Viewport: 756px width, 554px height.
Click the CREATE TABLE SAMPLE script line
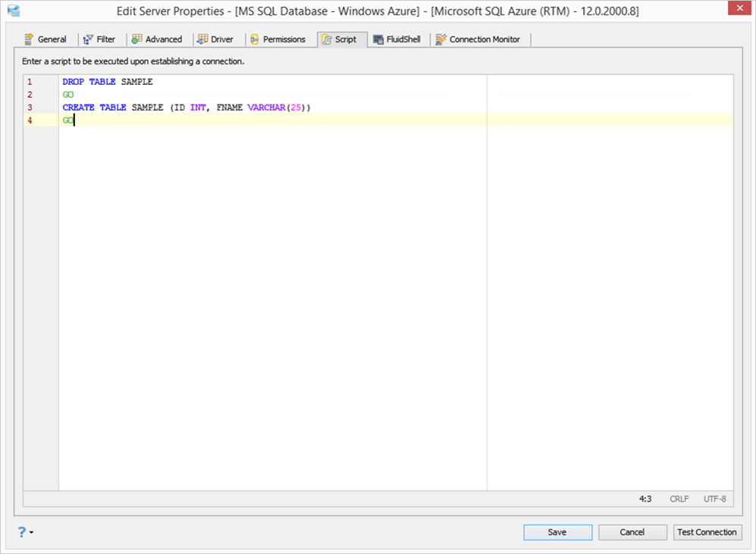(x=187, y=108)
